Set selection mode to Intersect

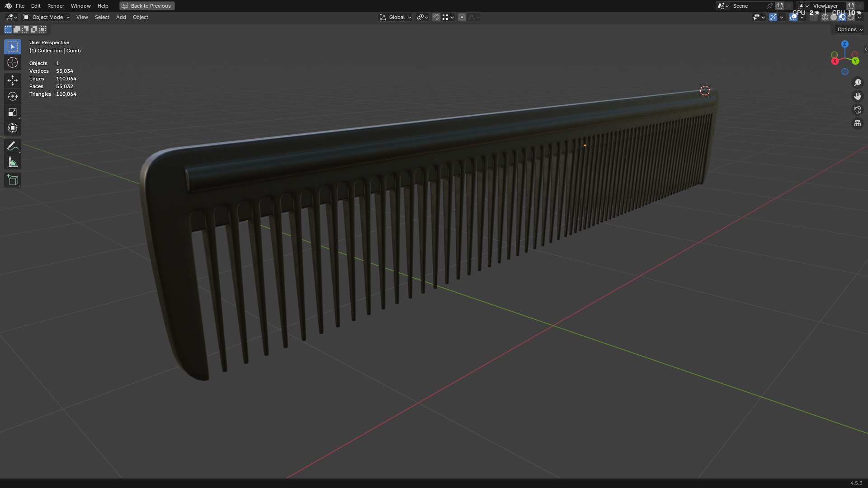tap(42, 29)
